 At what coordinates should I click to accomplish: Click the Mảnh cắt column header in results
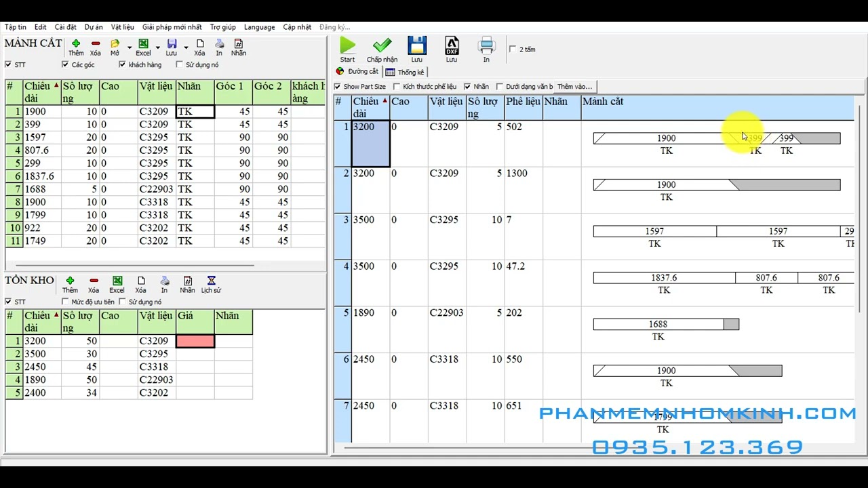pos(717,108)
